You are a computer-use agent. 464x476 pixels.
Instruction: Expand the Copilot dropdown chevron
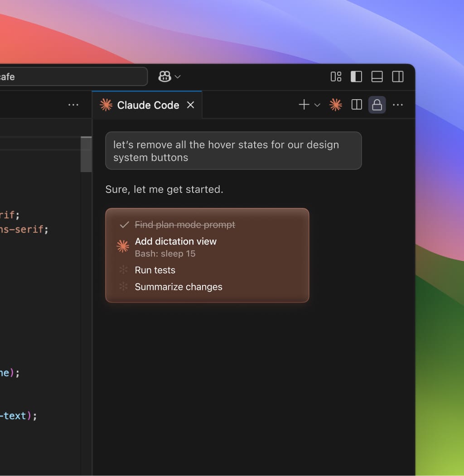(x=178, y=77)
